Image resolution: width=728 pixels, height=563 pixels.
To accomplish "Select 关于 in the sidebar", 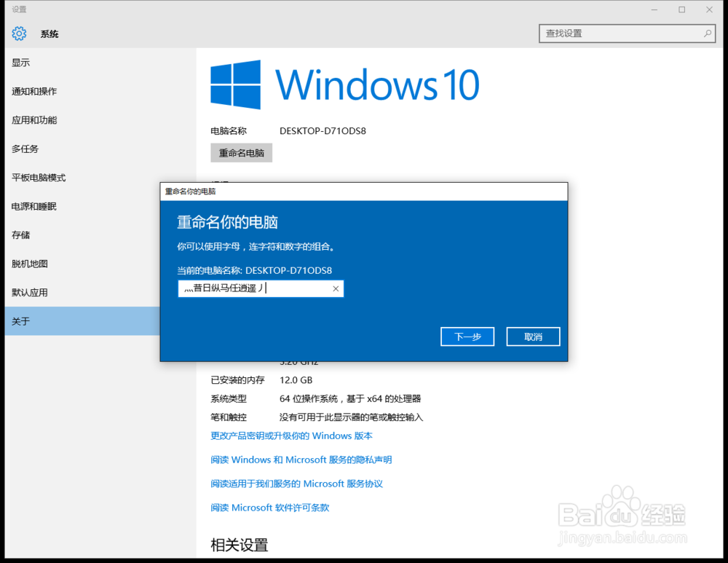I will pos(82,321).
